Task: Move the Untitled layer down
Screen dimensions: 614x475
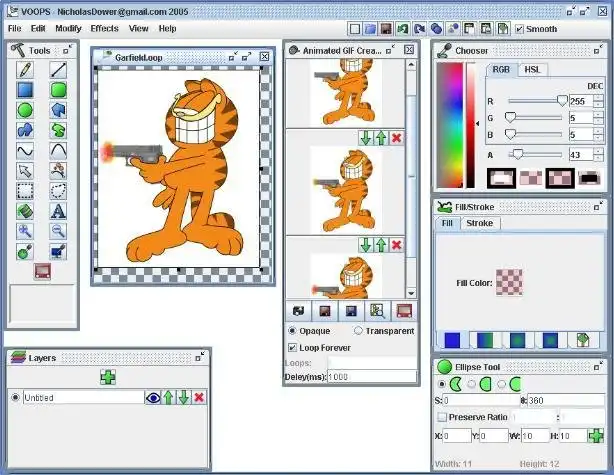Action: (x=184, y=398)
